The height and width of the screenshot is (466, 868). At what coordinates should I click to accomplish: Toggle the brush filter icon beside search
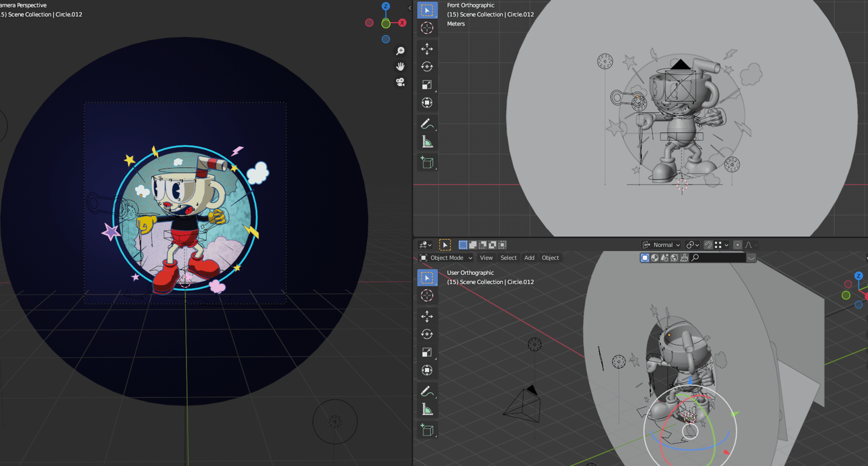click(684, 258)
